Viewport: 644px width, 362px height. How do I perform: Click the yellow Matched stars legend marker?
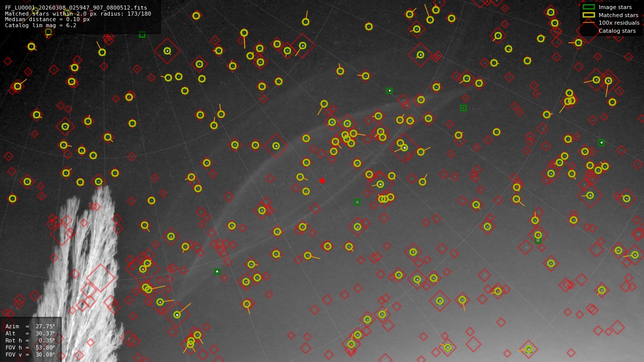(x=589, y=15)
